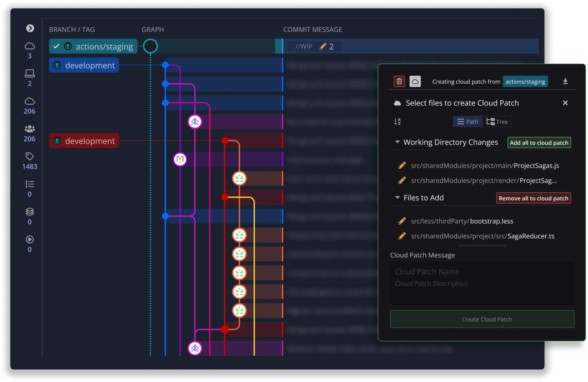The height and width of the screenshot is (382, 588).
Task: Collapse Files to Add section
Action: coord(397,197)
